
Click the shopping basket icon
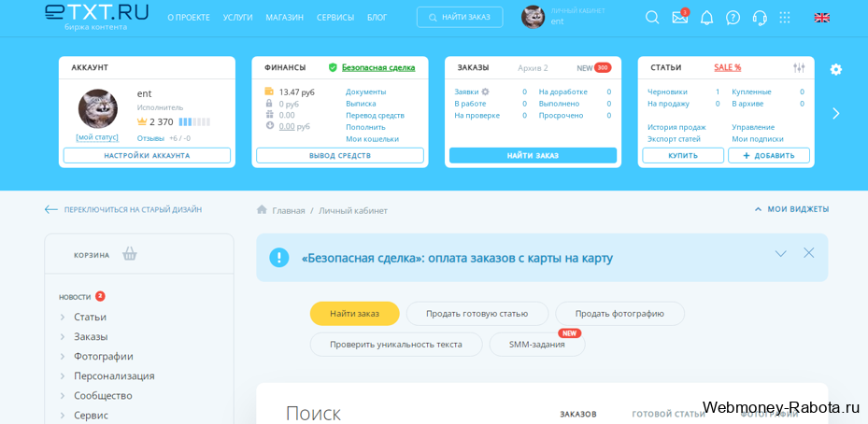coord(130,254)
